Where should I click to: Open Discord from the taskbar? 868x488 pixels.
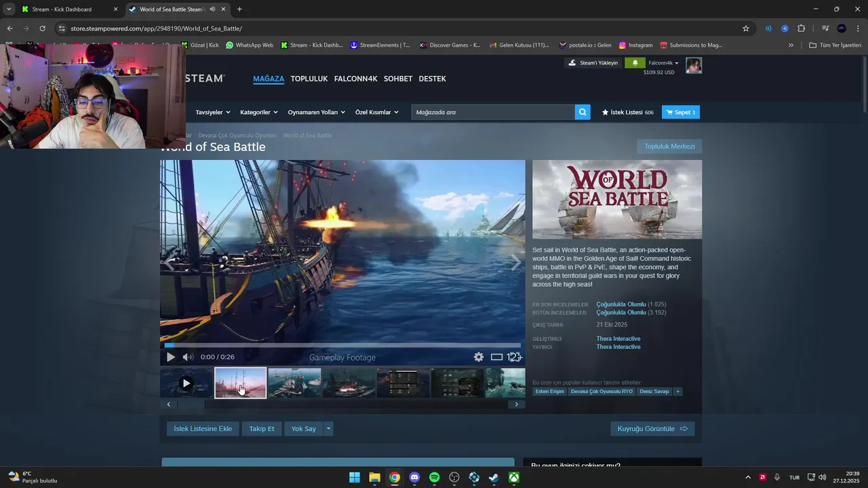point(415,477)
